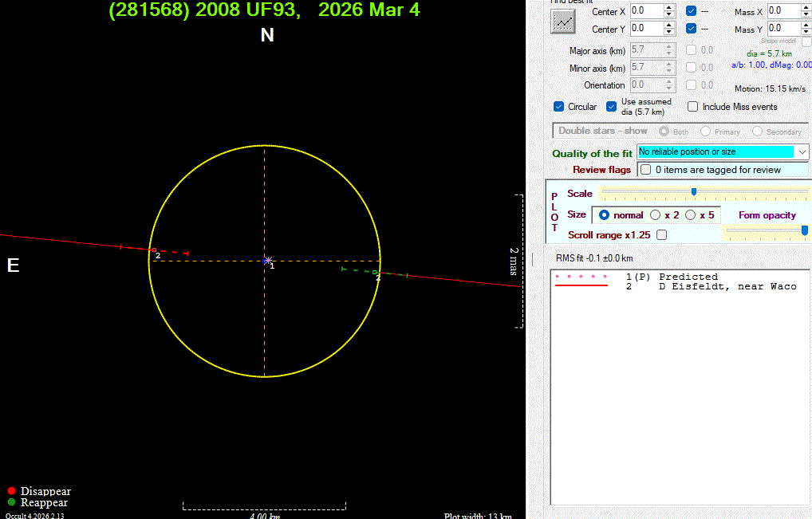
Task: Open the Quality of the fit dropdown
Action: point(802,151)
